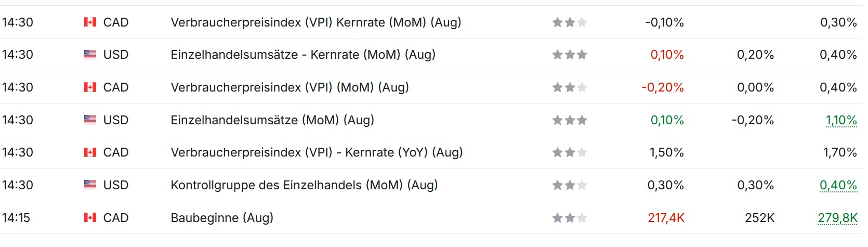Click importance stars for Verbraucherpreisindex (VPI) (MoM)
The height and width of the screenshot is (247, 868).
(x=569, y=87)
